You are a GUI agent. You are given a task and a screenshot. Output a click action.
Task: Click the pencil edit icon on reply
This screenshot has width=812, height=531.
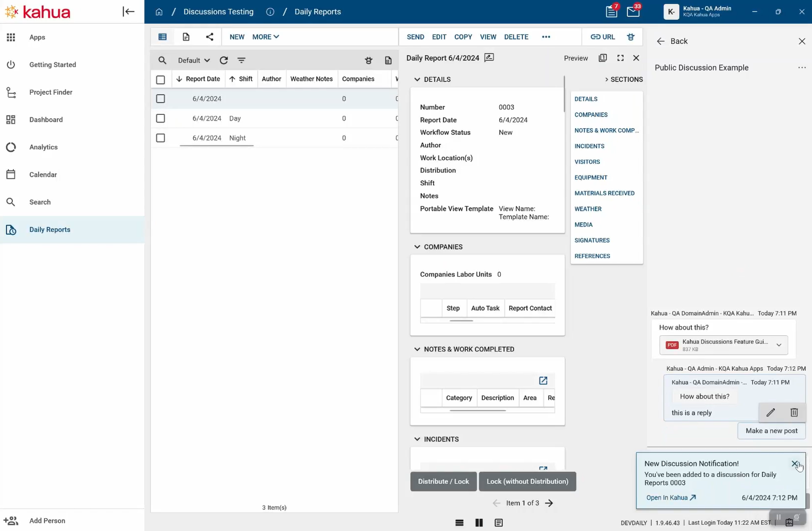(x=770, y=412)
